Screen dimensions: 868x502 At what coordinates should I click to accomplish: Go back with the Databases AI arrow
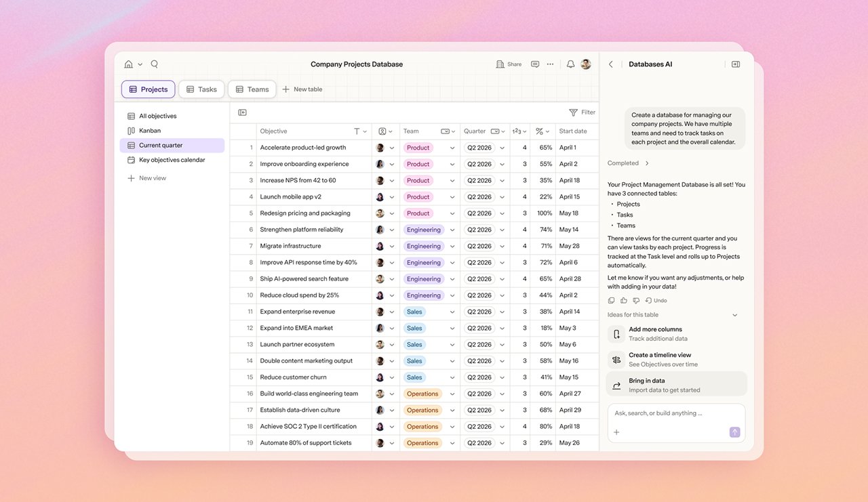[x=611, y=64]
